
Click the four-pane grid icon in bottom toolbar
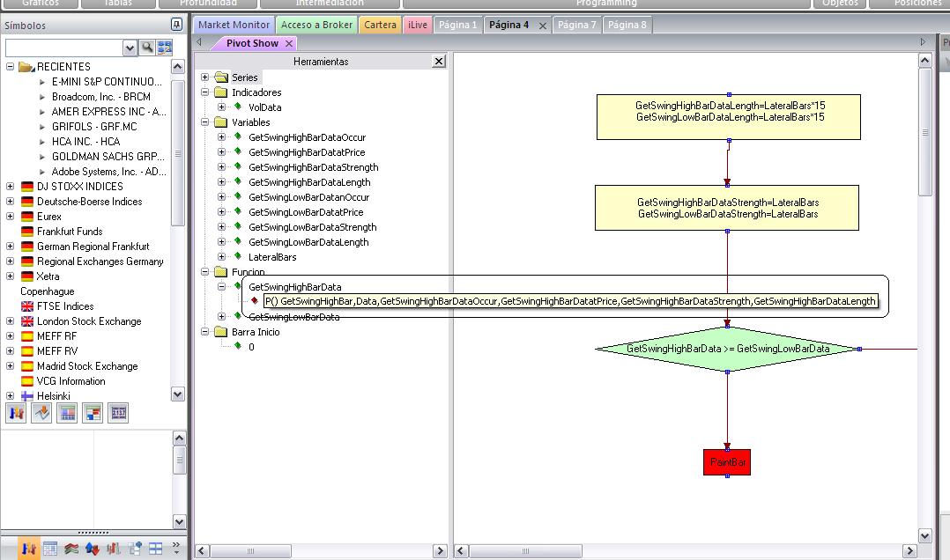pos(155,549)
